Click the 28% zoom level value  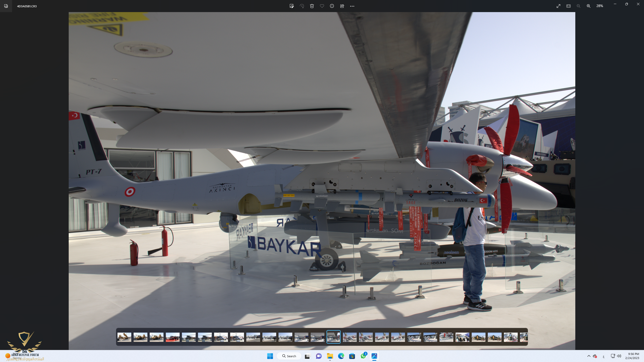point(600,6)
